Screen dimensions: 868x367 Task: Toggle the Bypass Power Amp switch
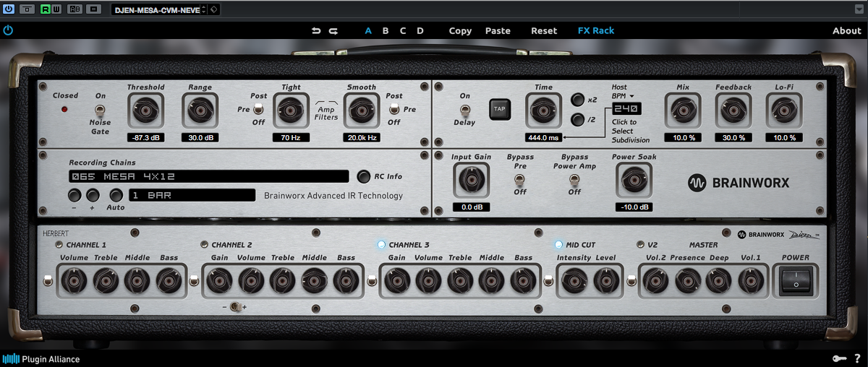574,178
